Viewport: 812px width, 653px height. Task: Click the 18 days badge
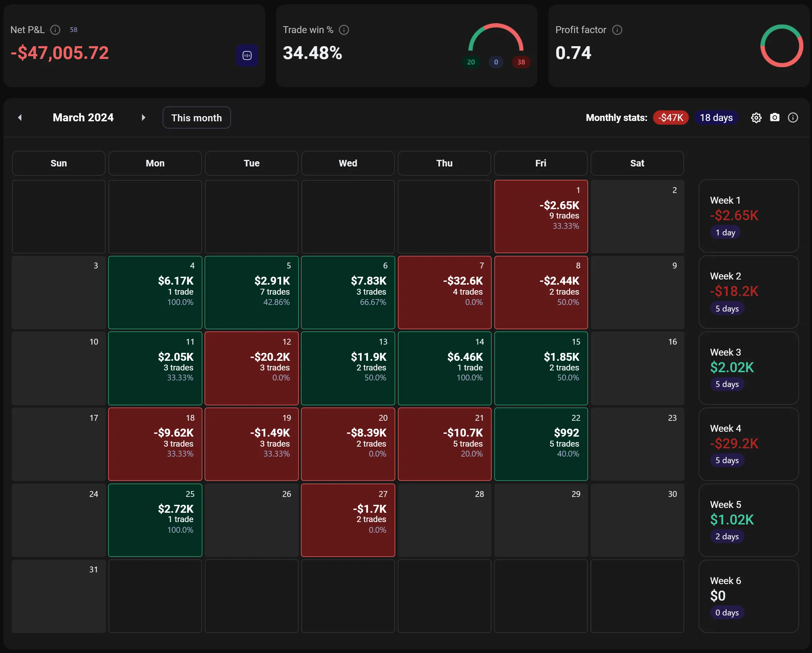point(716,118)
